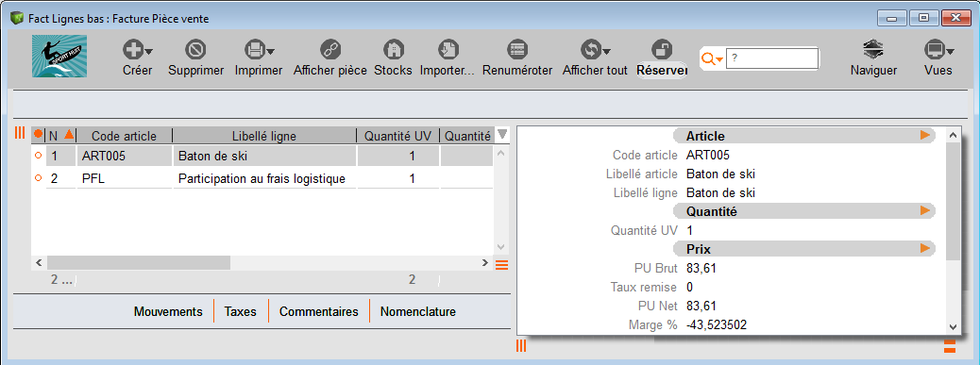Click the Renuméroter icon
The width and height of the screenshot is (980, 365).
517,49
